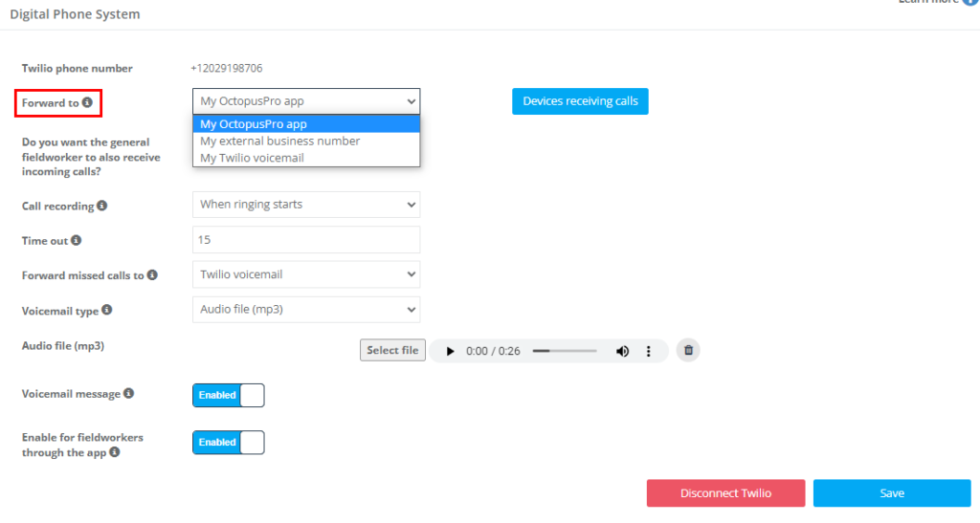The width and height of the screenshot is (980, 523).
Task: Click the Time out input field
Action: (306, 240)
